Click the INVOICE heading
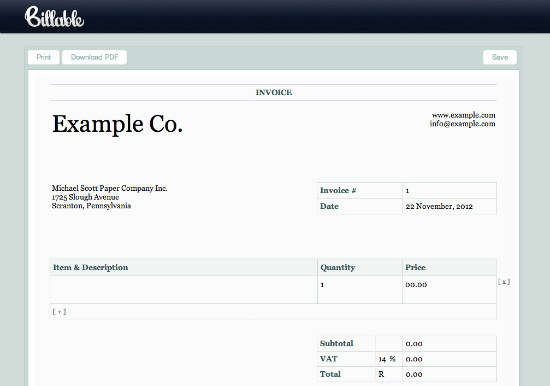The height and width of the screenshot is (386, 550). coord(274,92)
